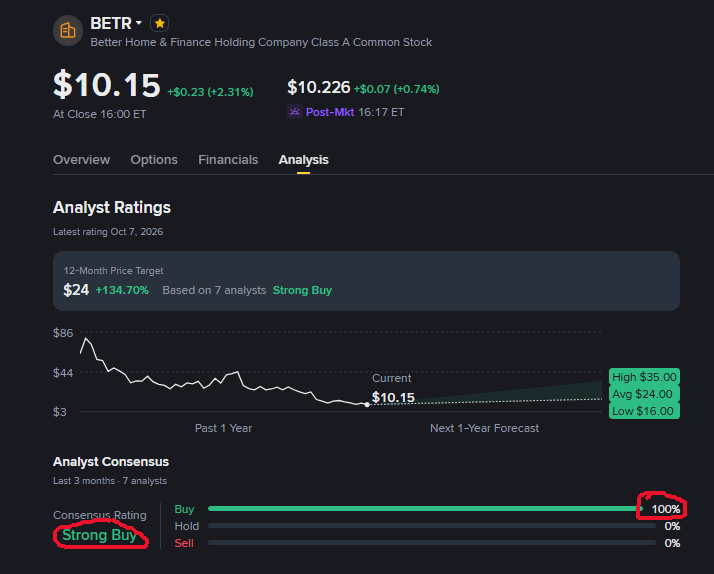Click the BETR ticker symbol text
This screenshot has height=574, width=714.
click(x=111, y=23)
